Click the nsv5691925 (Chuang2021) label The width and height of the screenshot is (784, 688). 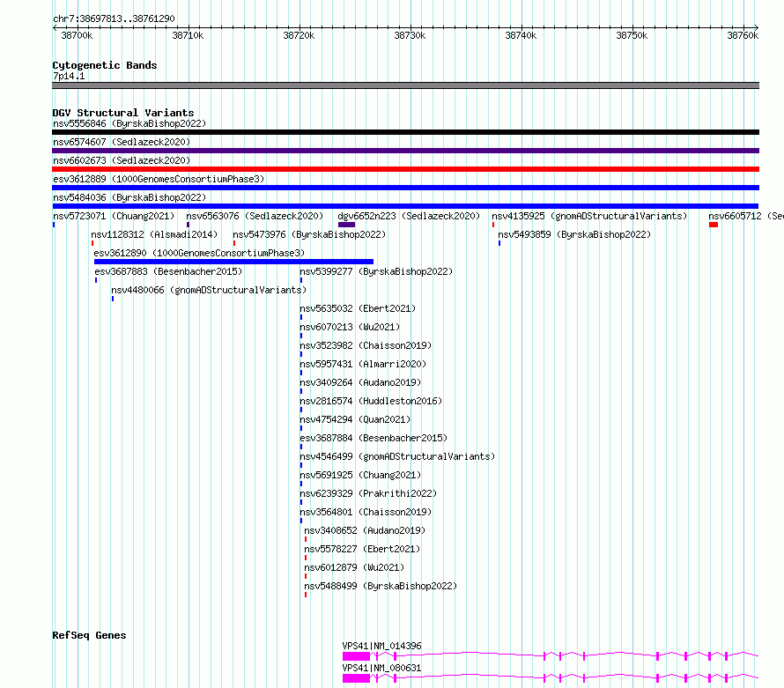[360, 475]
